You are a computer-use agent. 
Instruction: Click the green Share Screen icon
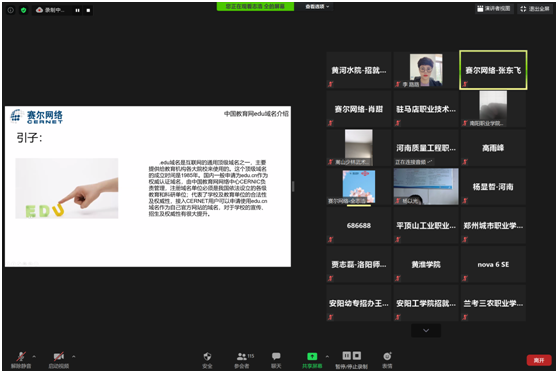tap(312, 356)
